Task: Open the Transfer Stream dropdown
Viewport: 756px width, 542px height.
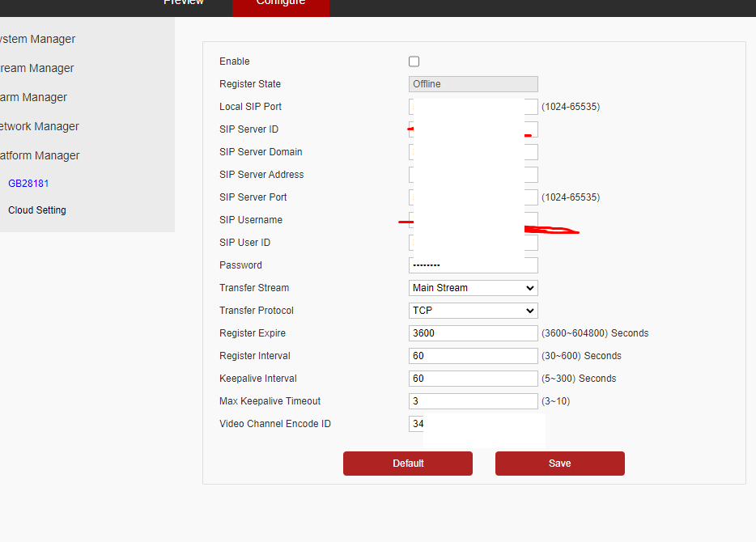Action: (473, 288)
